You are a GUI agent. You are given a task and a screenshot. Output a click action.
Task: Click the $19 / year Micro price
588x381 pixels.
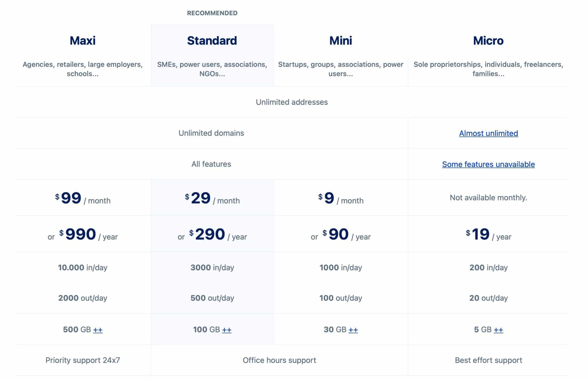488,234
